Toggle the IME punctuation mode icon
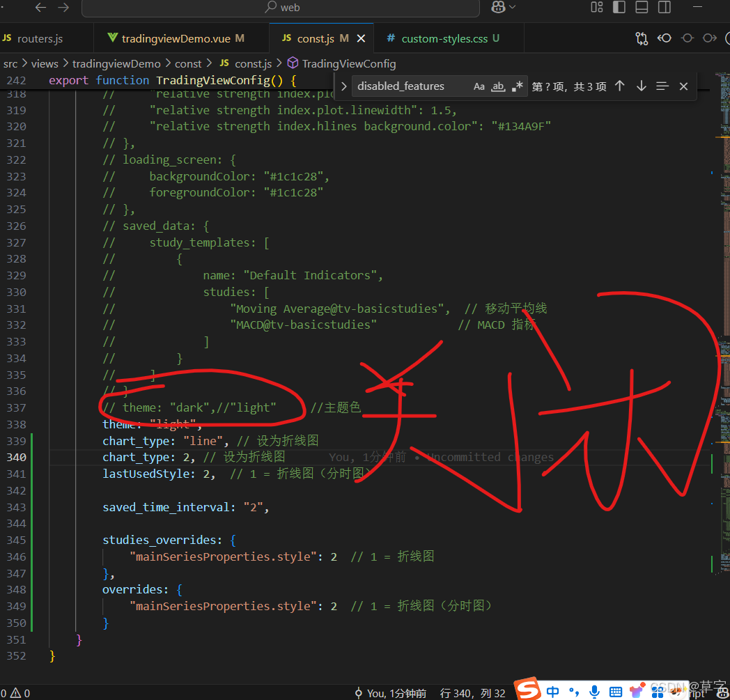 pyautogui.click(x=574, y=692)
